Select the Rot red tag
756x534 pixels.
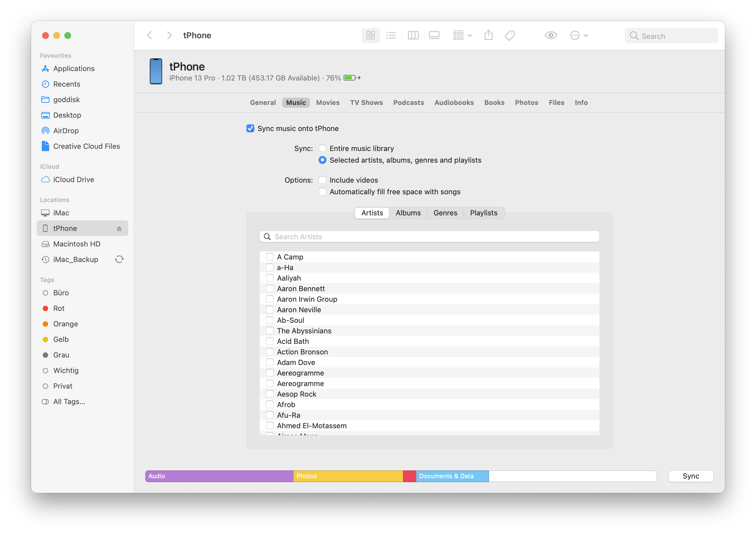[82, 308]
